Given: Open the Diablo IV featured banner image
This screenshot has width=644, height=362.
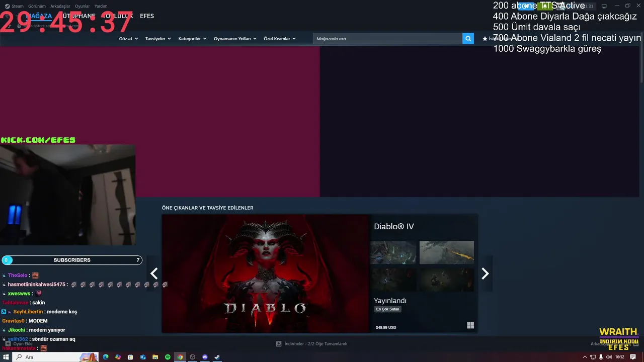Looking at the screenshot, I should point(266,274).
